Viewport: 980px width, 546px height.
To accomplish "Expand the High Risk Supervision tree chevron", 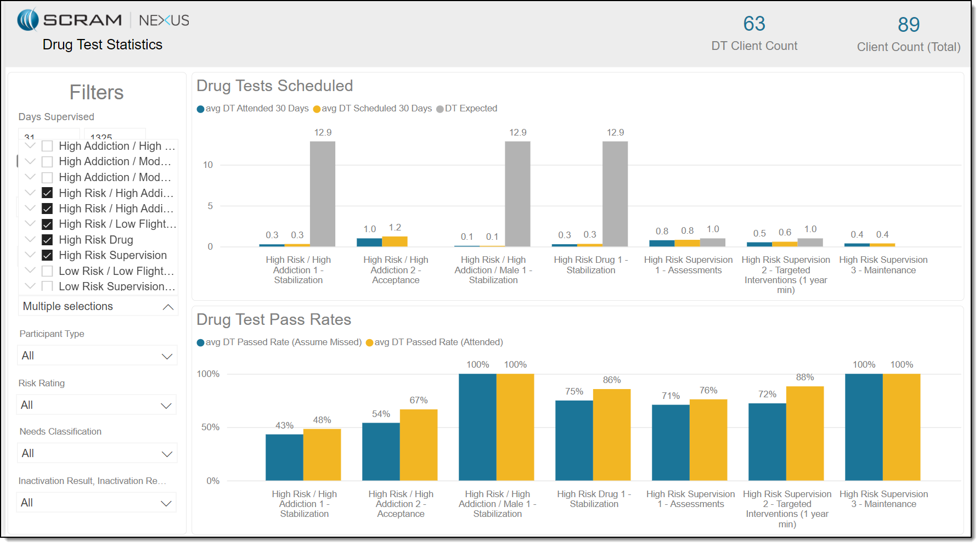I will point(31,255).
